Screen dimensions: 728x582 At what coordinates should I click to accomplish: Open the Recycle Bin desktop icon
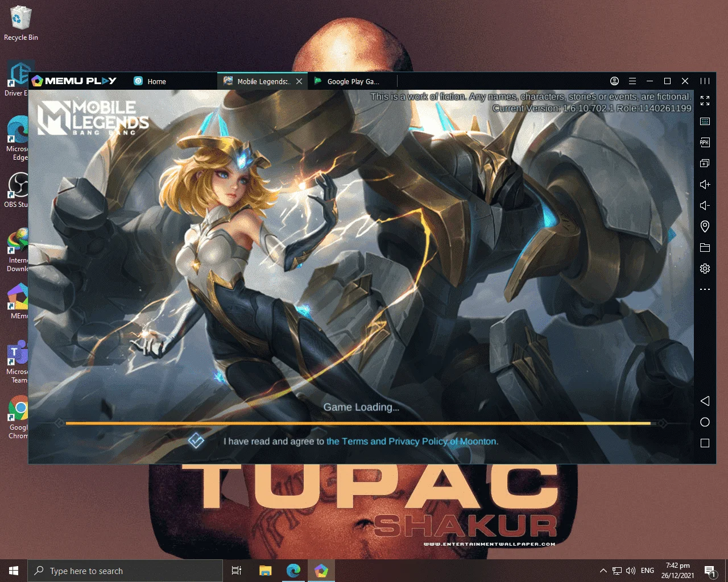tap(20, 24)
